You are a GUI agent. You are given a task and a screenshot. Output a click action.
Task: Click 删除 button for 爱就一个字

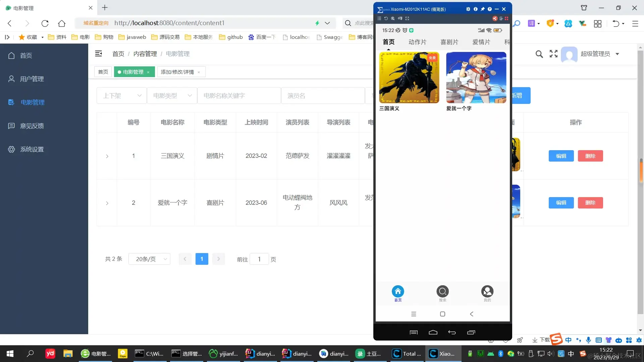pos(590,203)
